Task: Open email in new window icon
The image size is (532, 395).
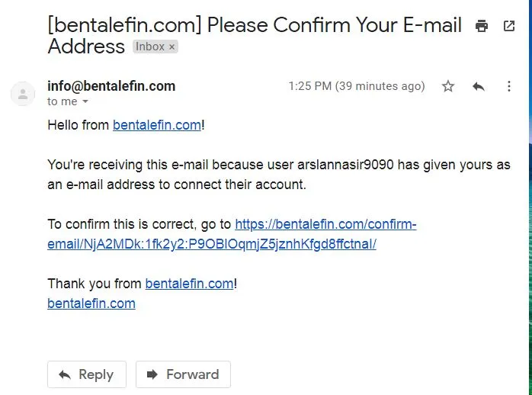Action: (x=509, y=26)
